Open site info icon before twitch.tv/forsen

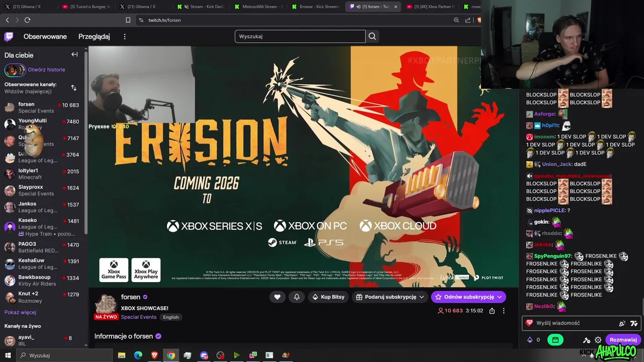141,20
